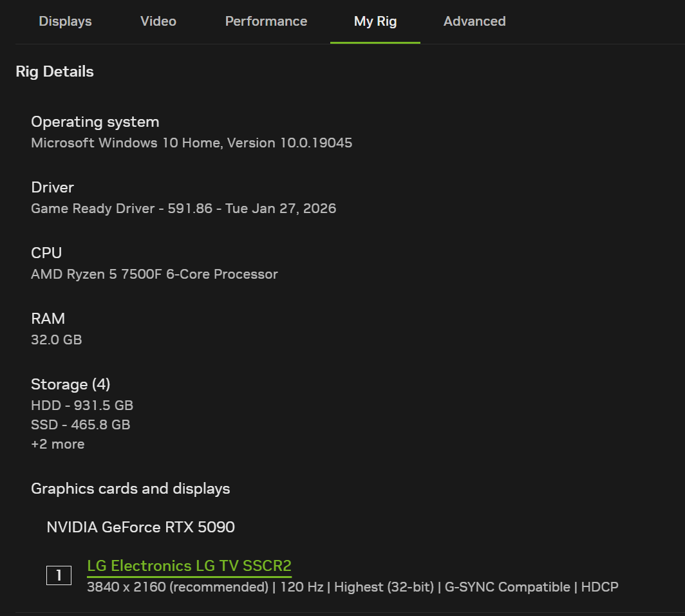
Task: Click the RAM label
Action: (48, 319)
